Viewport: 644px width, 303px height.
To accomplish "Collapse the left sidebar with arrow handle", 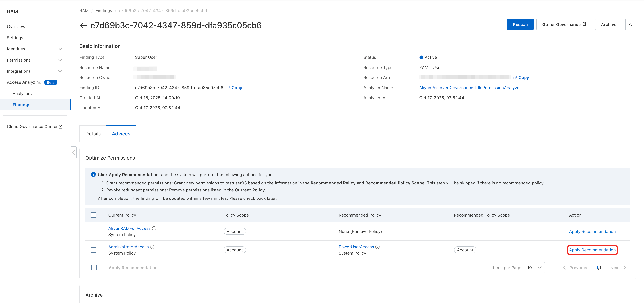I will coord(74,152).
